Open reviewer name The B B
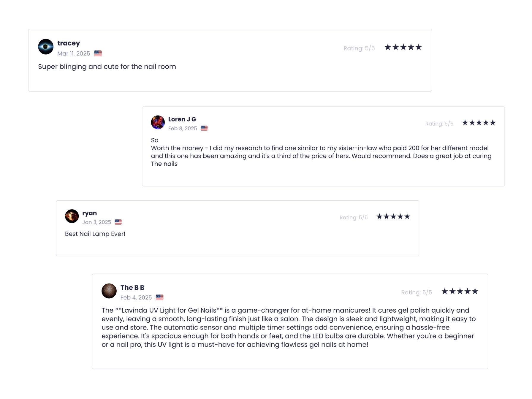The image size is (532, 399). tap(132, 288)
